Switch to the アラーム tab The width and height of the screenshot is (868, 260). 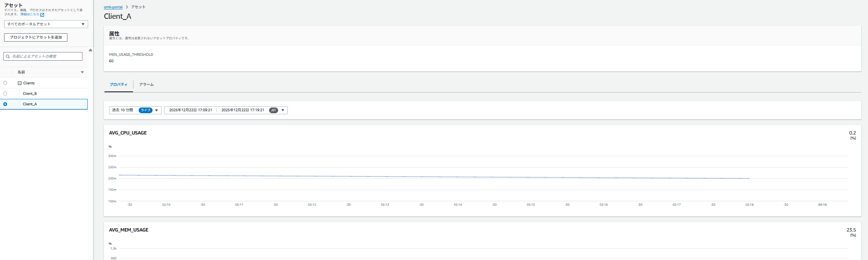click(147, 85)
